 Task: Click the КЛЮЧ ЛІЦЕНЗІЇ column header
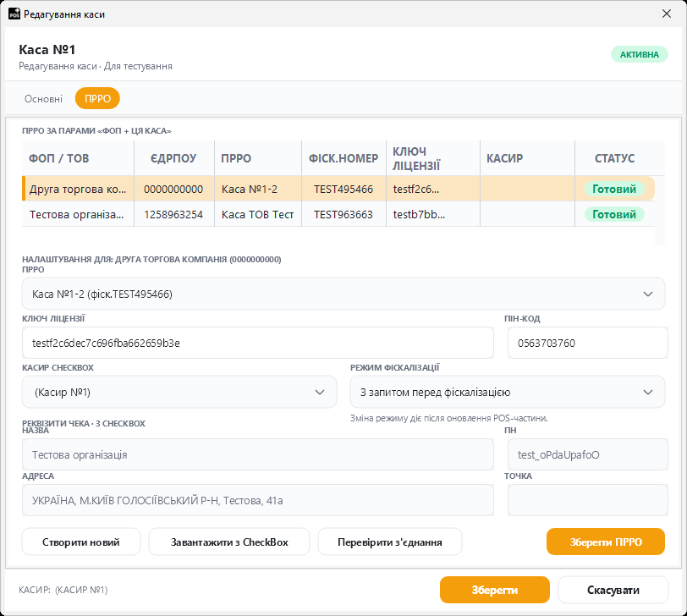[x=433, y=158]
